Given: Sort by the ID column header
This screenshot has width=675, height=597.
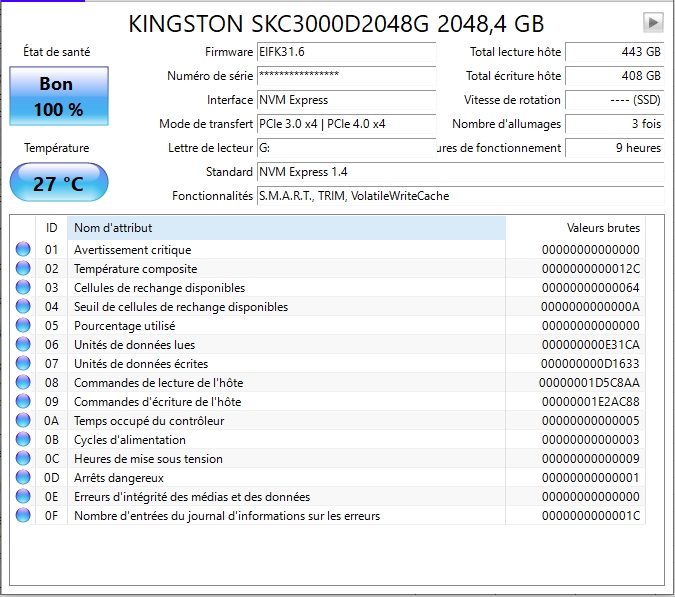Looking at the screenshot, I should point(52,228).
